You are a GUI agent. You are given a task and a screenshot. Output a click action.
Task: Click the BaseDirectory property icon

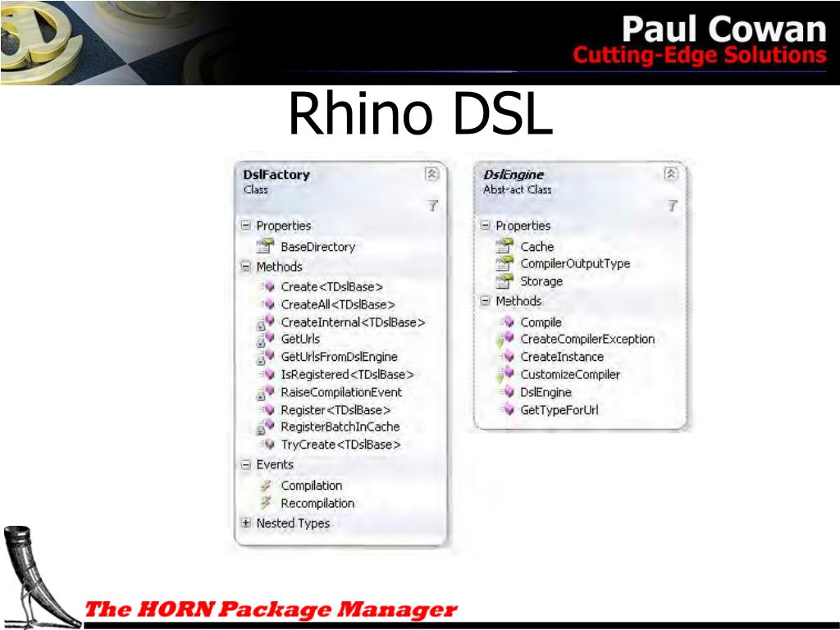point(265,246)
